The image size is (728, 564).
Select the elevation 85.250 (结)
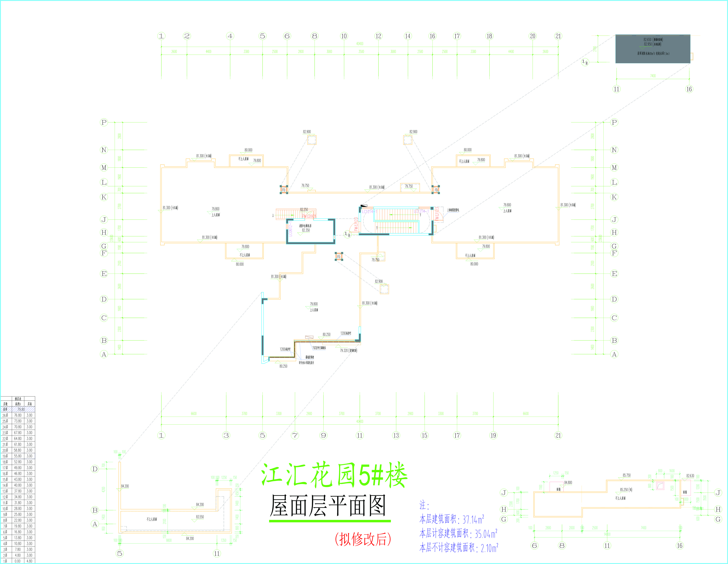click(x=626, y=490)
